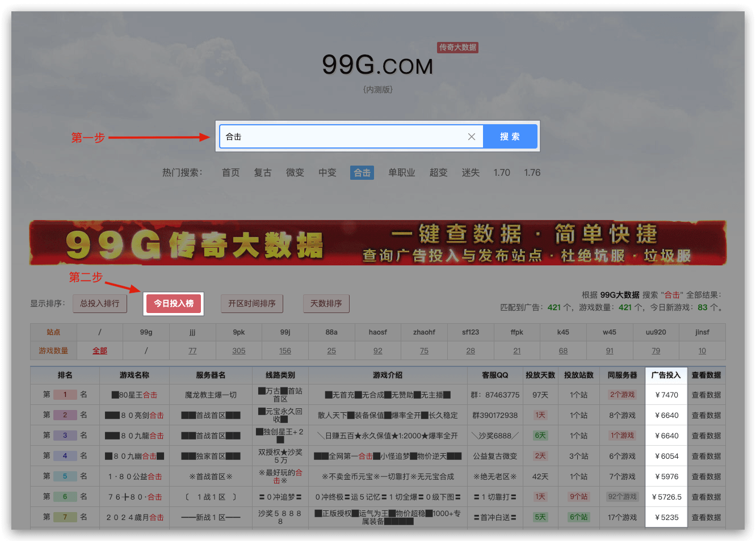View 查看数据 for rank 1 row
Screen dimensions: 756x541
(706, 395)
